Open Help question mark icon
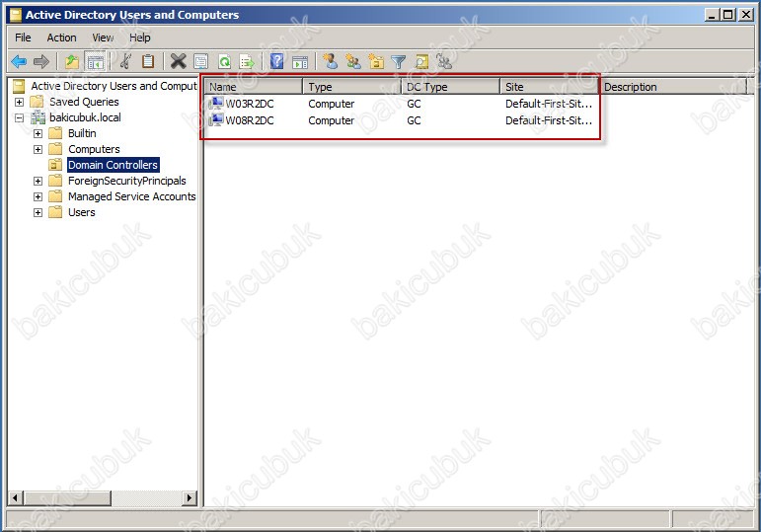 point(276,61)
